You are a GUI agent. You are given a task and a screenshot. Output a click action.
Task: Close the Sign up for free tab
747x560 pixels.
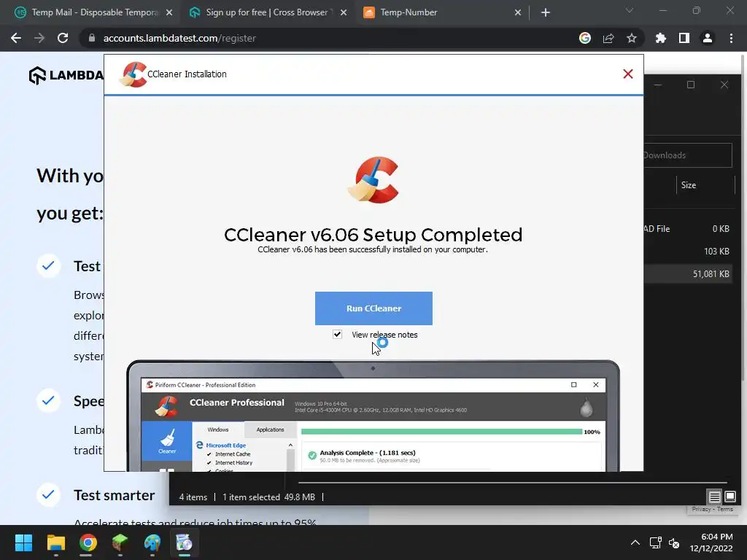tap(344, 12)
